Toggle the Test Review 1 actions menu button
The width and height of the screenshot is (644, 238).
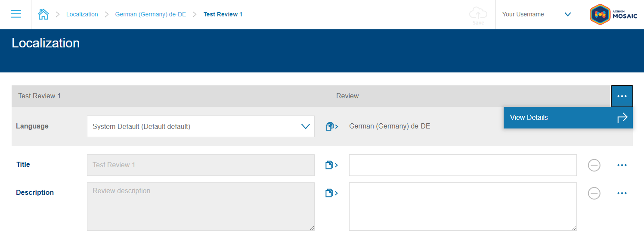622,96
